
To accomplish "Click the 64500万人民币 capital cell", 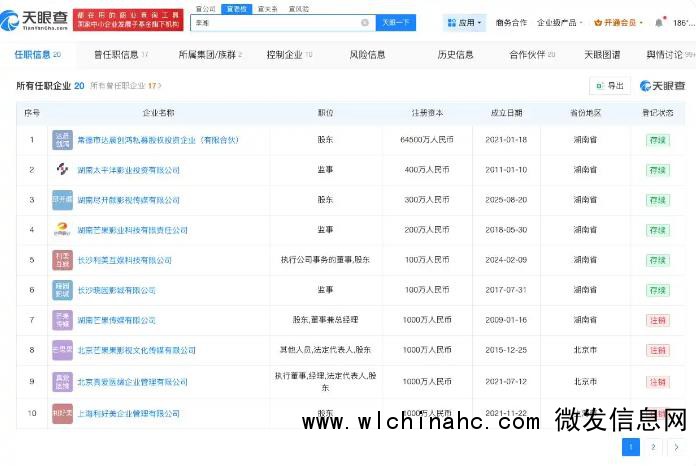I will point(427,140).
